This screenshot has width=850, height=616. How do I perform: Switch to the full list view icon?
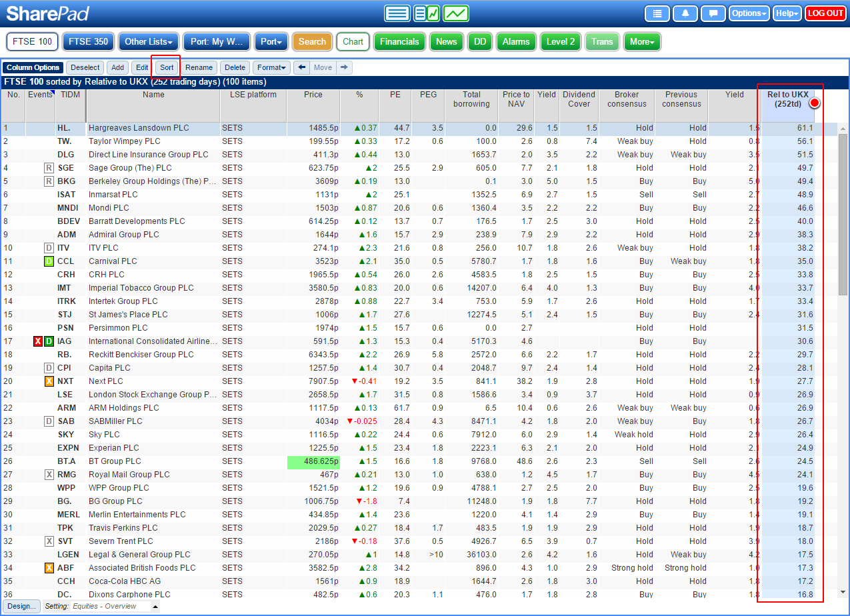(x=397, y=13)
